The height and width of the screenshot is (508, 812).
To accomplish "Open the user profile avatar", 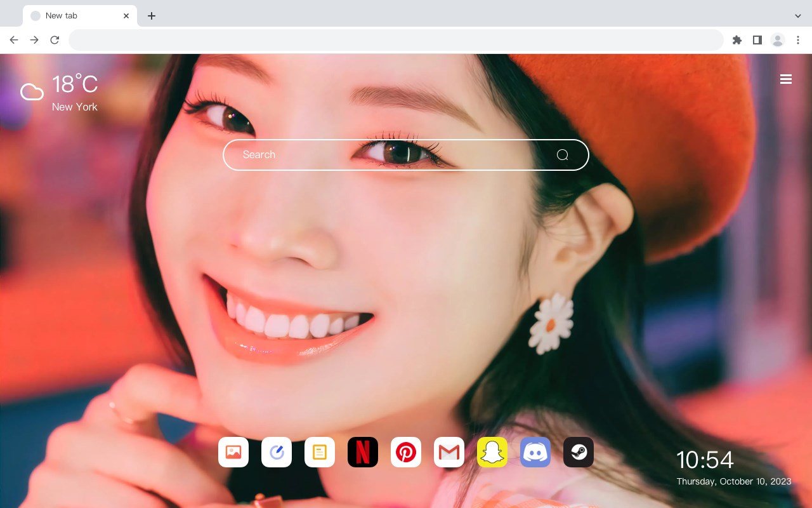I will 778,40.
